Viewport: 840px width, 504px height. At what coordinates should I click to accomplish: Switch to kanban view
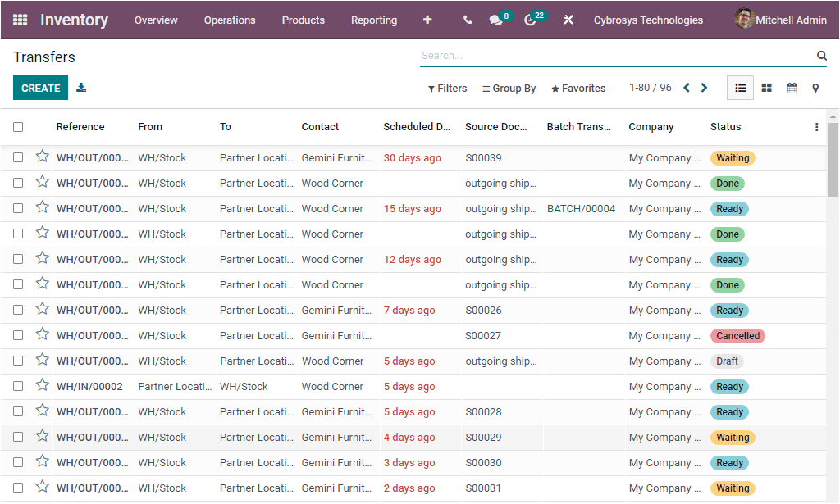tap(766, 88)
